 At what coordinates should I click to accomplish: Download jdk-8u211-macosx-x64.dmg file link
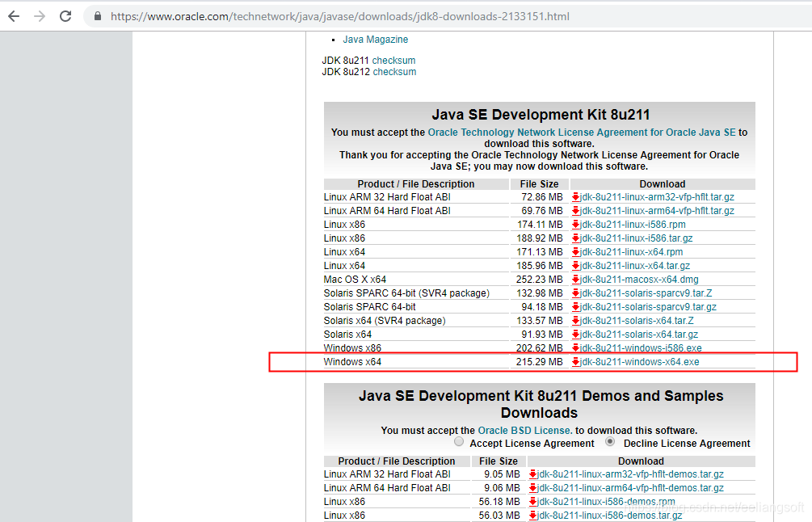[639, 280]
